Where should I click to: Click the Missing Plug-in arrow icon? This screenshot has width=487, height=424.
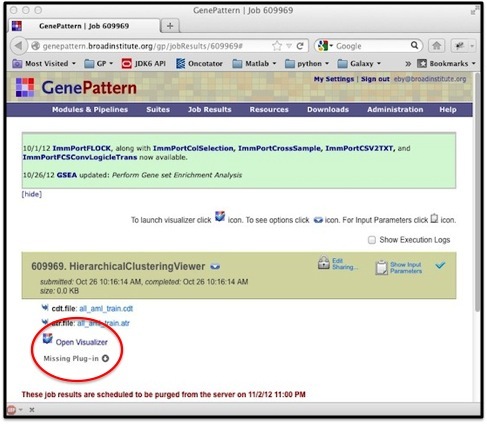(x=105, y=358)
